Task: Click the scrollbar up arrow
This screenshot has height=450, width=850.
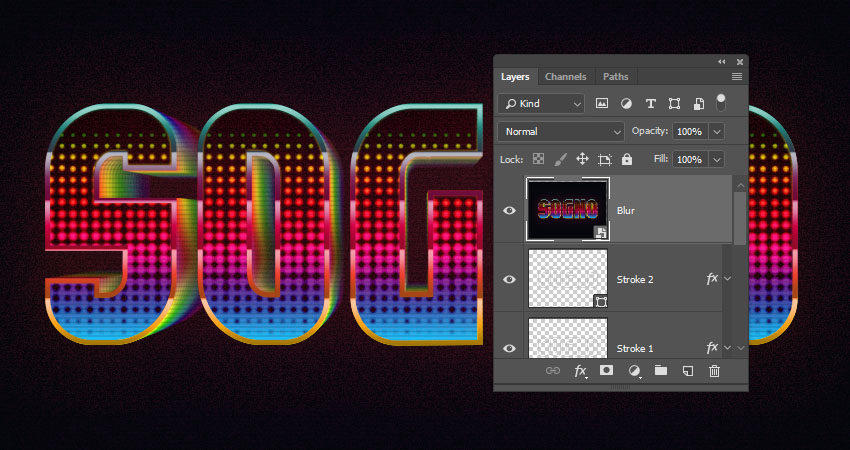Action: pos(740,185)
